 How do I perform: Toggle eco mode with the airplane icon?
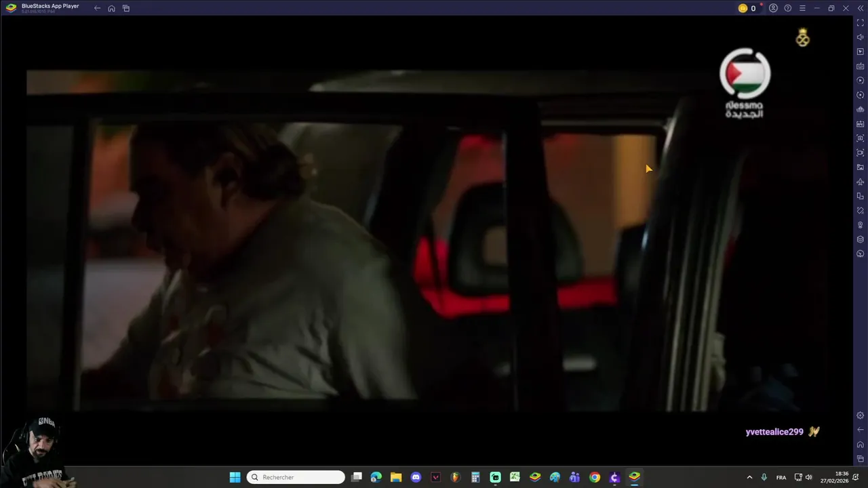(x=861, y=182)
